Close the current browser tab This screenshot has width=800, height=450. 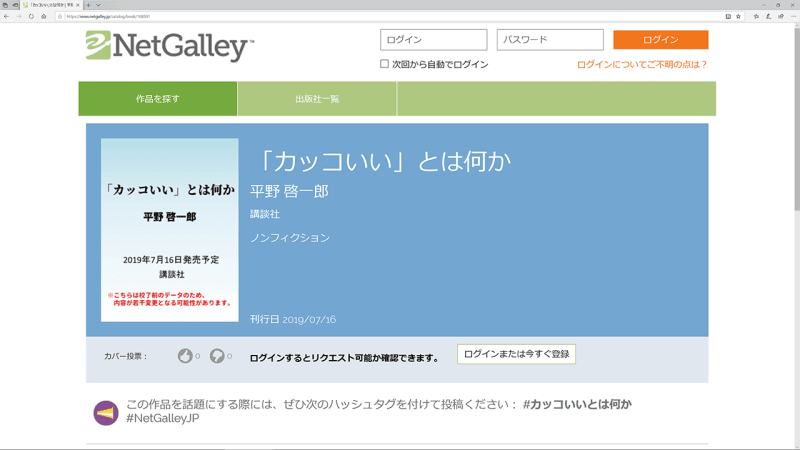pos(78,5)
